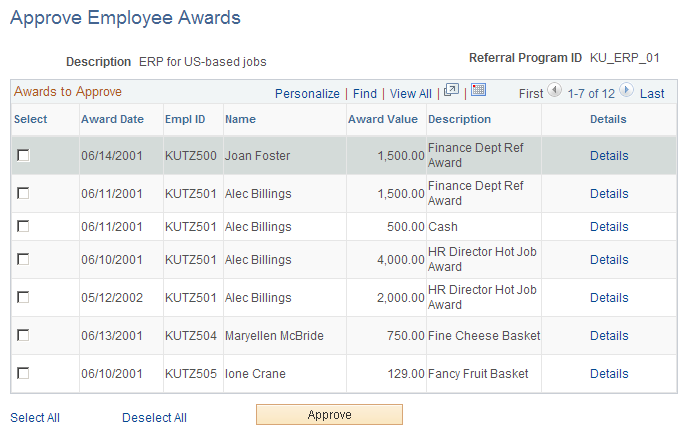Image resolution: width=693 pixels, height=436 pixels.
Task: Show next rows arrow icon
Action: point(626,90)
